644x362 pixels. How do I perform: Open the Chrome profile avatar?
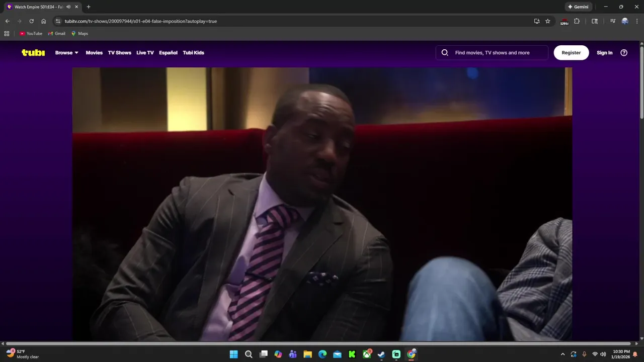click(x=625, y=21)
